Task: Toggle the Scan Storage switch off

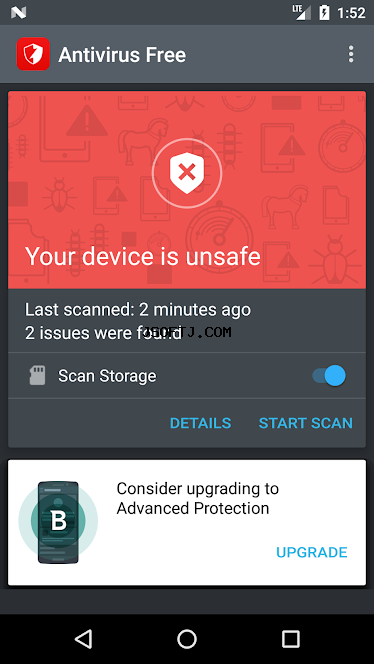Action: point(329,376)
